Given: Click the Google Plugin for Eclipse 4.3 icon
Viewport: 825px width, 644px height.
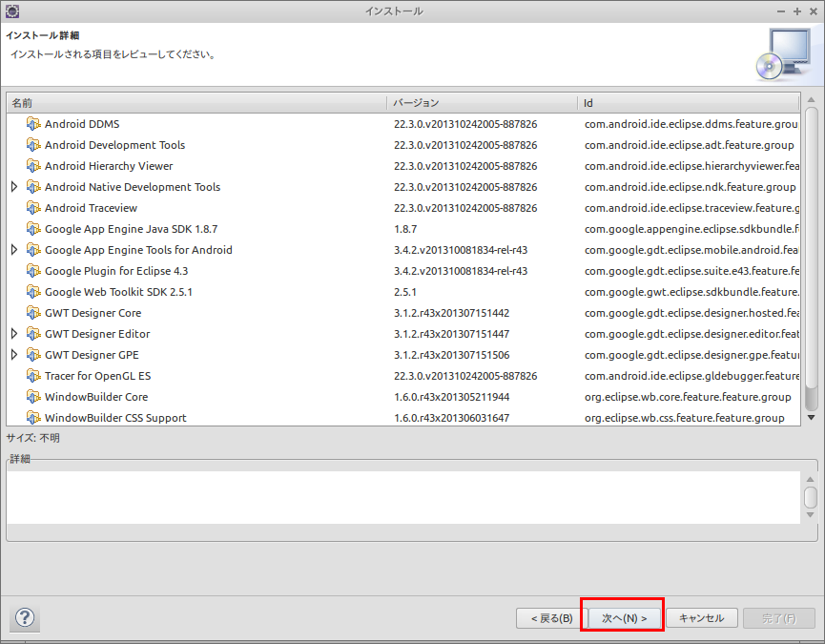Looking at the screenshot, I should click(x=33, y=272).
